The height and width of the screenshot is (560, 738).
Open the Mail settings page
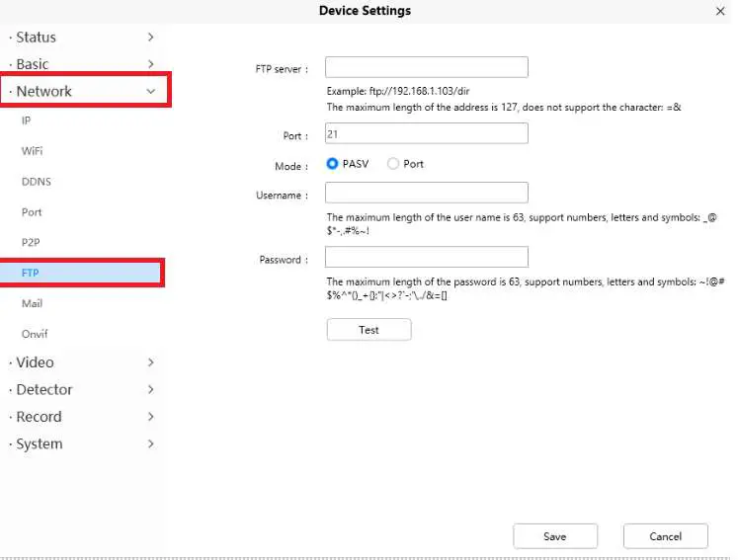coord(33,303)
